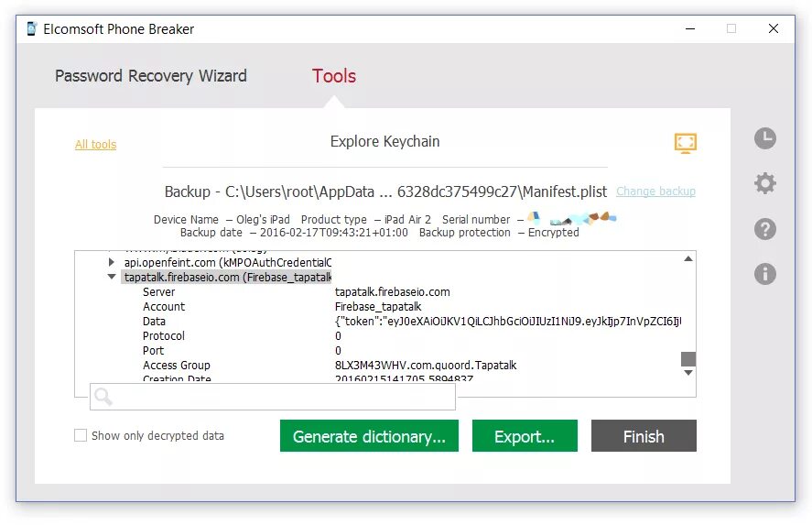The width and height of the screenshot is (812, 525).
Task: Click scrollbar up arrow in keychain list
Action: [x=688, y=258]
